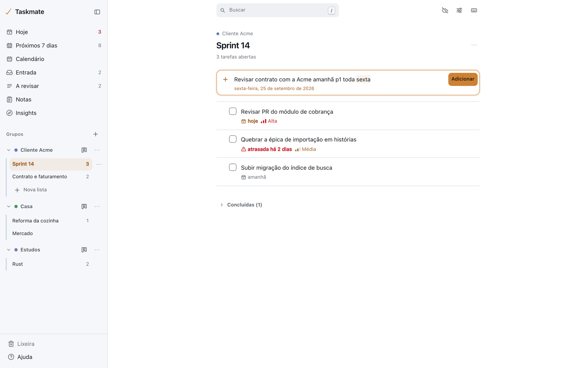Click the Adicionar button
The height and width of the screenshot is (368, 588).
(463, 79)
